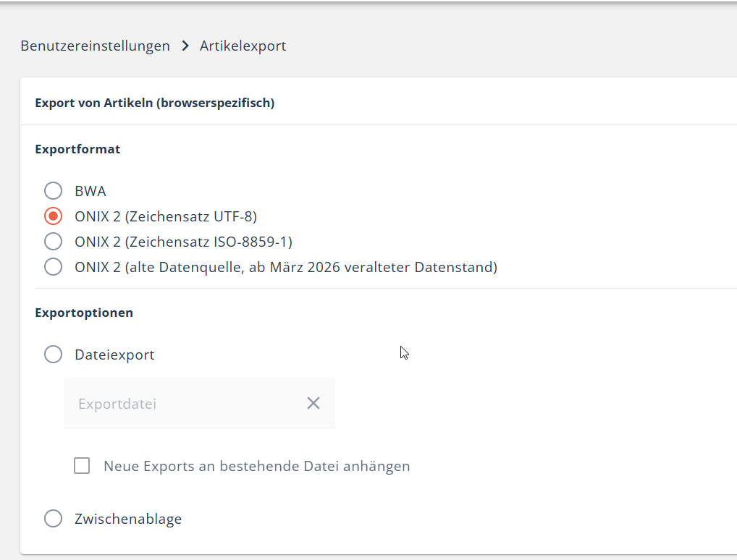737x560 pixels.
Task: Pick the ONIX 2 alte Datenquelle radio button
Action: point(54,267)
